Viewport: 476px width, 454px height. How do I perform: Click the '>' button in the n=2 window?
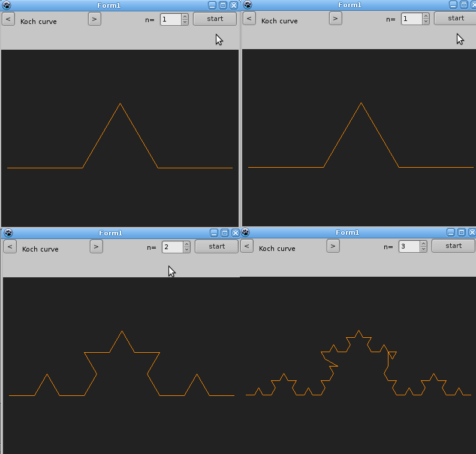(96, 246)
